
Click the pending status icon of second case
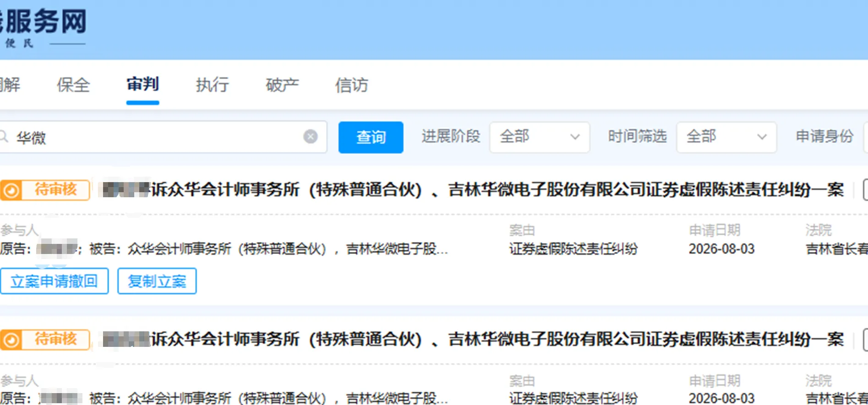tap(11, 340)
